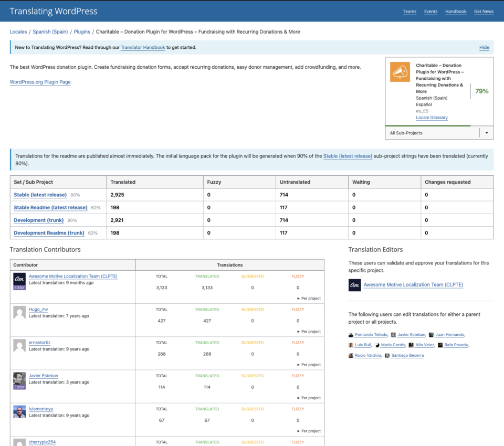504x446 pixels.
Task: Open Development (trunk) sub-project
Action: point(38,220)
